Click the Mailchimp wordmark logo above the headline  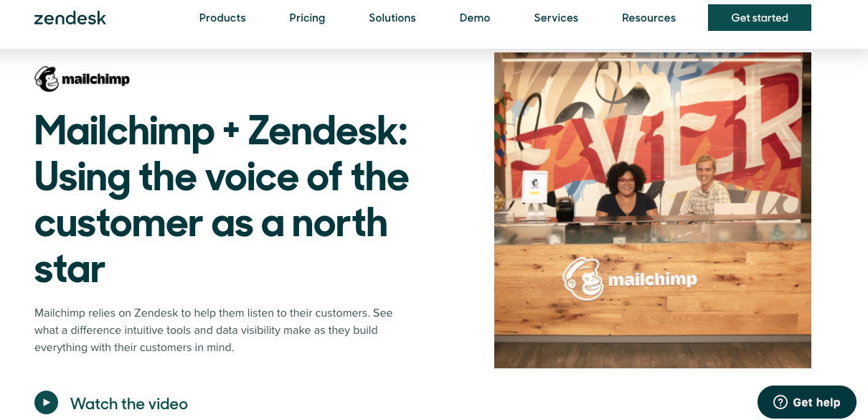81,79
